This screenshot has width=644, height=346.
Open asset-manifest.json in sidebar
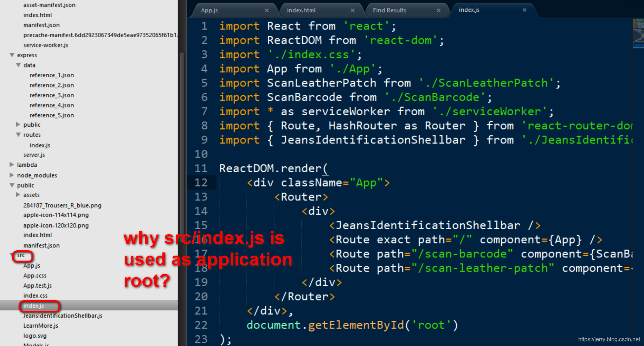[50, 5]
